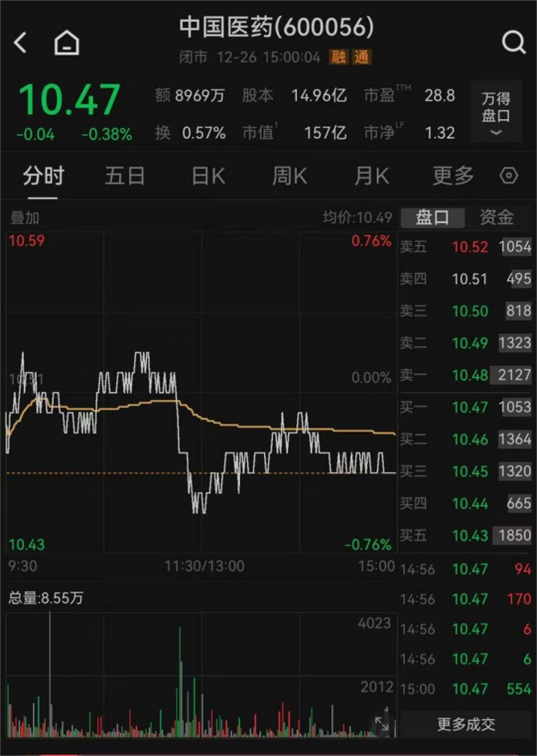This screenshot has width=537, height=756.
Task: Tap the 通 connect badge
Action: pyautogui.click(x=361, y=57)
